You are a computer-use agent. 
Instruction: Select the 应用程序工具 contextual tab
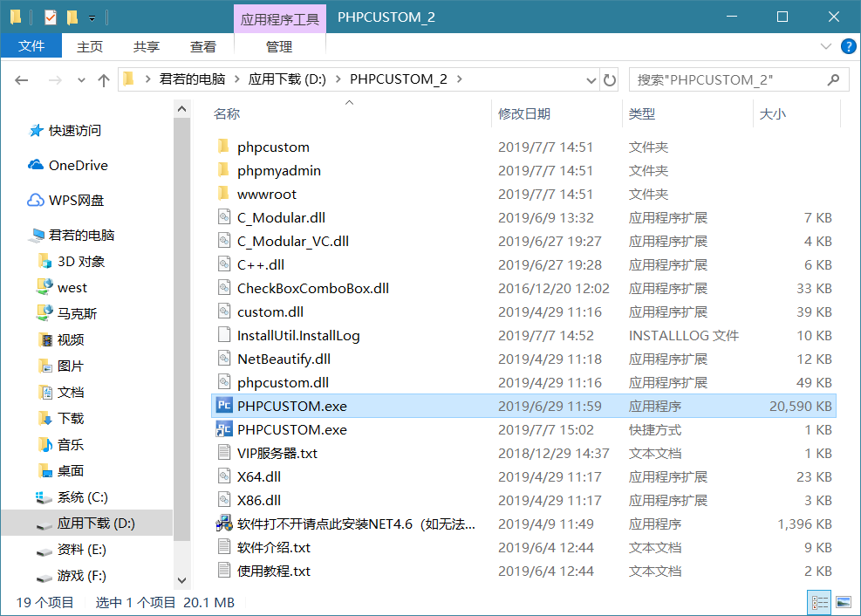(279, 19)
